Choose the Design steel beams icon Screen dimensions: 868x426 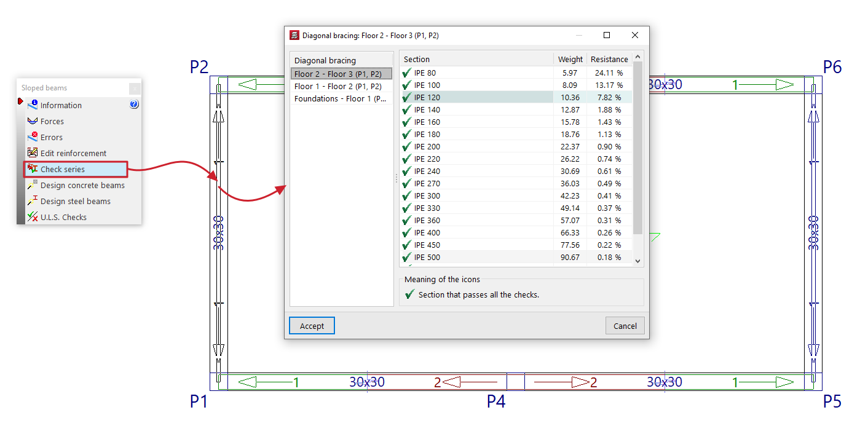click(33, 201)
